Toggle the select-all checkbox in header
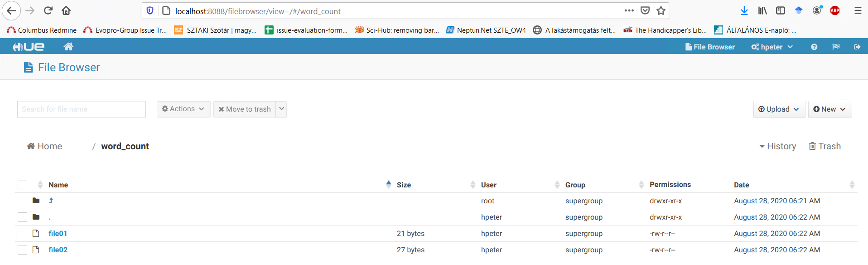The image size is (868, 265). 23,185
